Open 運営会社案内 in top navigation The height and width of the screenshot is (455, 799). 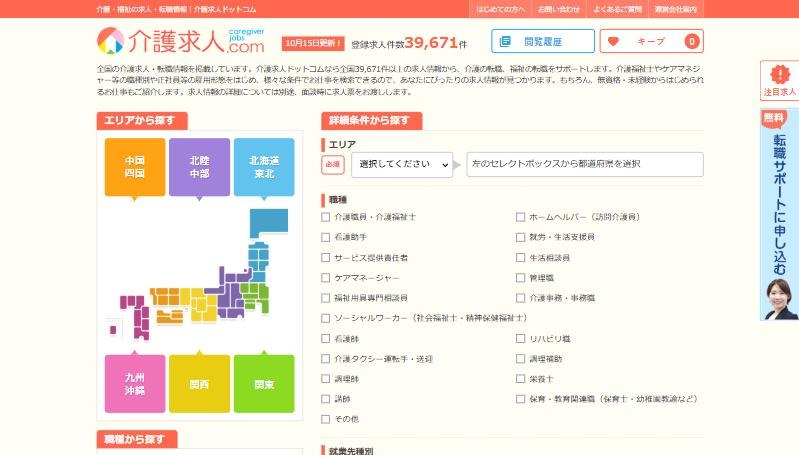click(x=676, y=9)
